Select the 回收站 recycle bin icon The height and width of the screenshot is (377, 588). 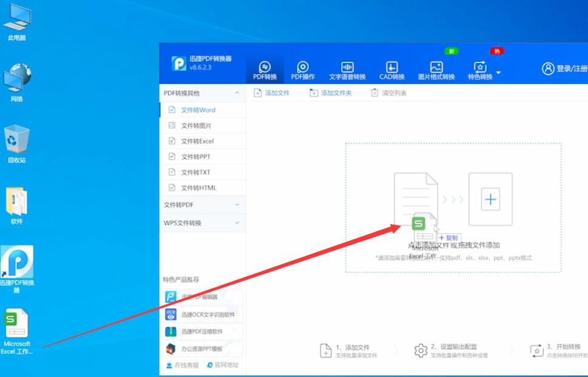click(17, 144)
